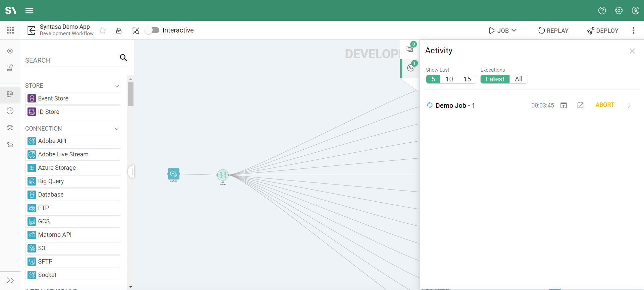The height and width of the screenshot is (290, 644).
Task: Click the lock icon in the toolbar
Action: (x=119, y=31)
